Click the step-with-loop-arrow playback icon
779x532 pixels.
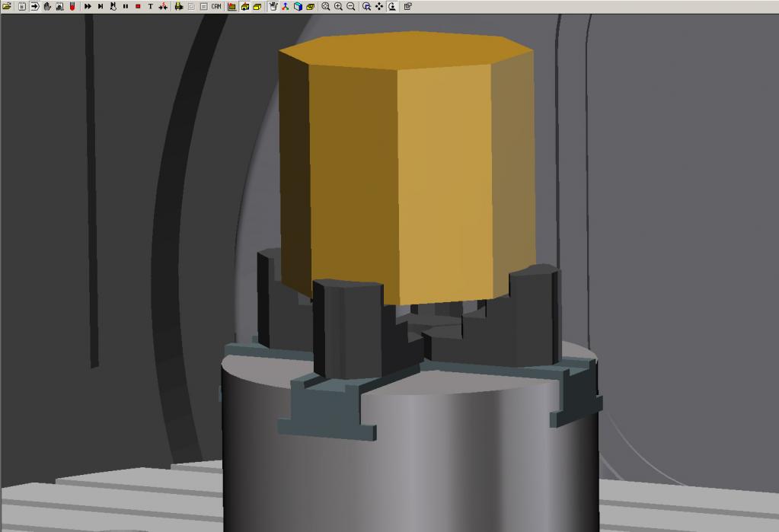point(113,6)
